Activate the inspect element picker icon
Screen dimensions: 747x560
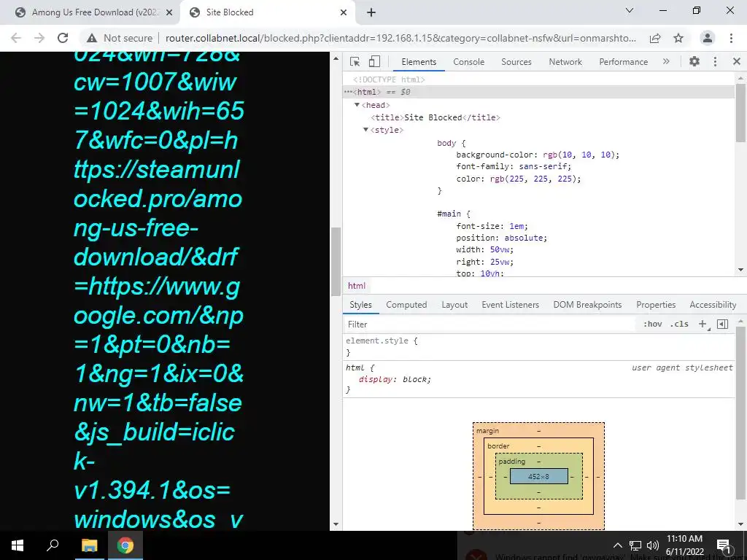(x=355, y=61)
